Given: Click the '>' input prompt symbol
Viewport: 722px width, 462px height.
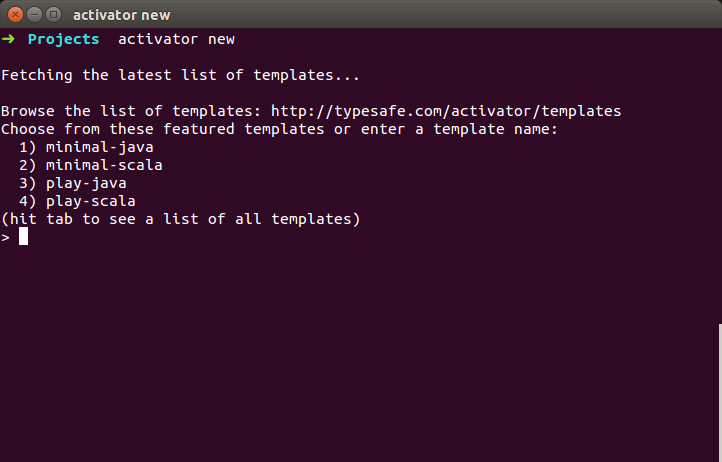Looking at the screenshot, I should [x=6, y=238].
